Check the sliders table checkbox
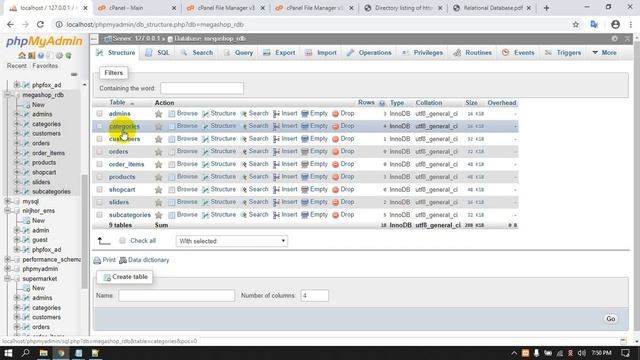 point(100,202)
